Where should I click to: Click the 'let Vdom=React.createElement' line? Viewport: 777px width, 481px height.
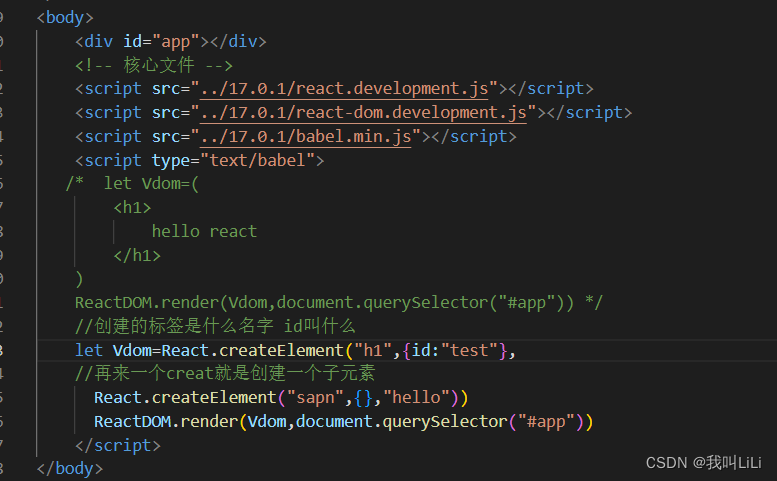pos(296,350)
